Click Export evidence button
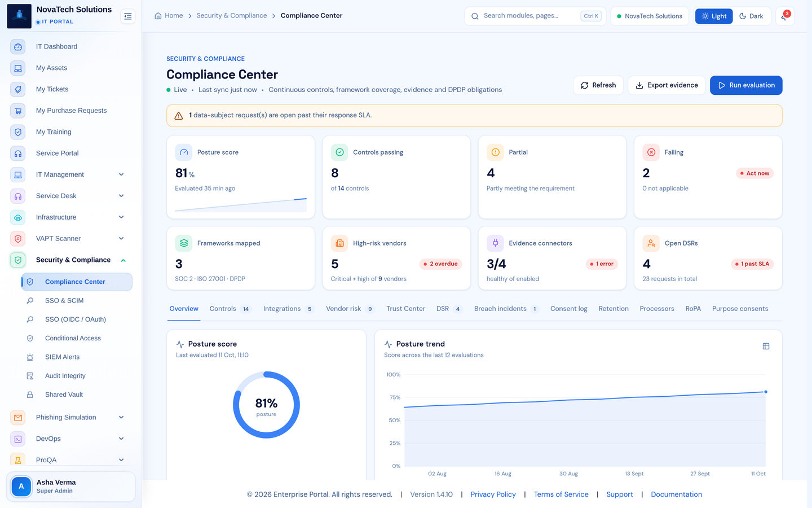 (x=667, y=85)
